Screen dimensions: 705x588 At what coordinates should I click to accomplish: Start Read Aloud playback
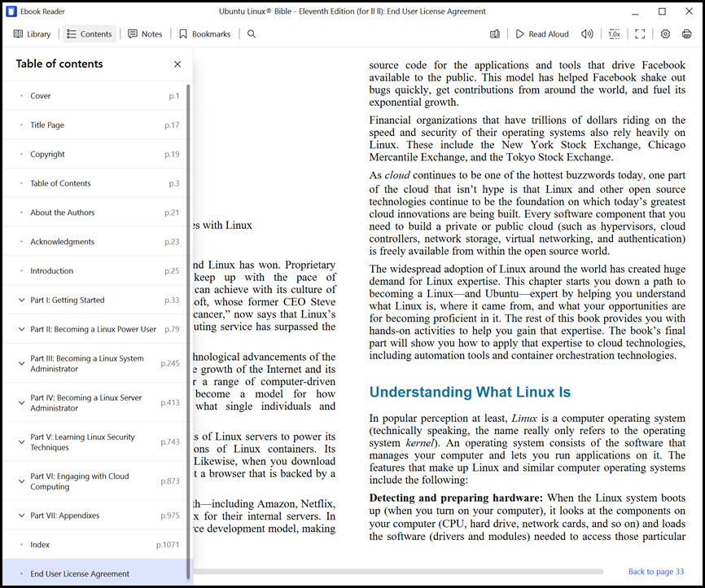(x=542, y=34)
